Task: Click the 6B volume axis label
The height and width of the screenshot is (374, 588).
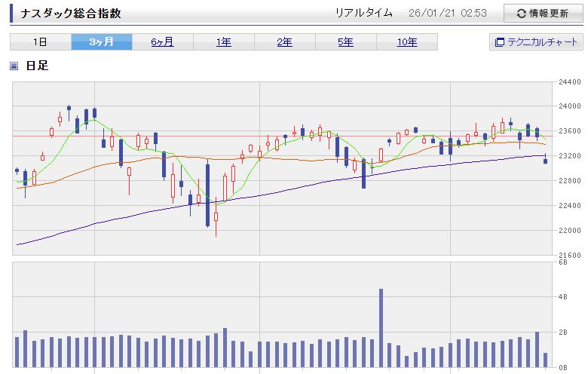Action: pos(563,262)
